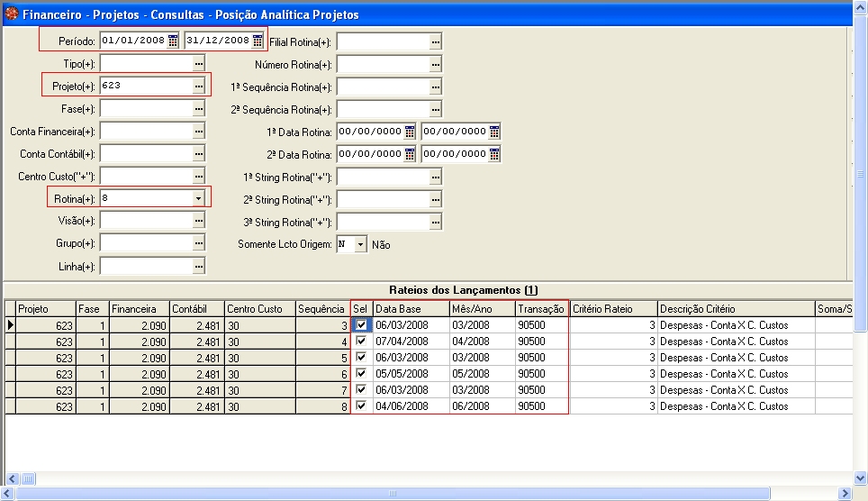Click lookup button beside Centro Custo field
Image resolution: width=868 pixels, height=501 pixels.
click(x=199, y=177)
